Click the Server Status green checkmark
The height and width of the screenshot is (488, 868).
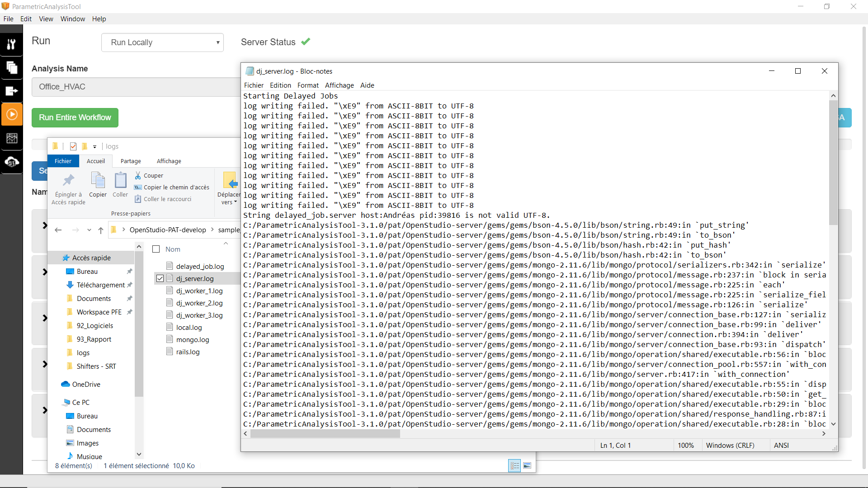[x=306, y=42]
